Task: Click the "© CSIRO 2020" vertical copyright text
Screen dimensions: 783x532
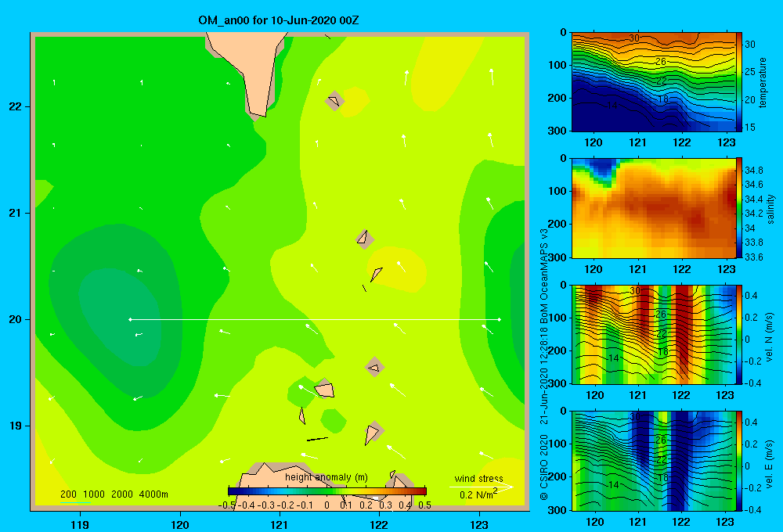Action: point(544,467)
